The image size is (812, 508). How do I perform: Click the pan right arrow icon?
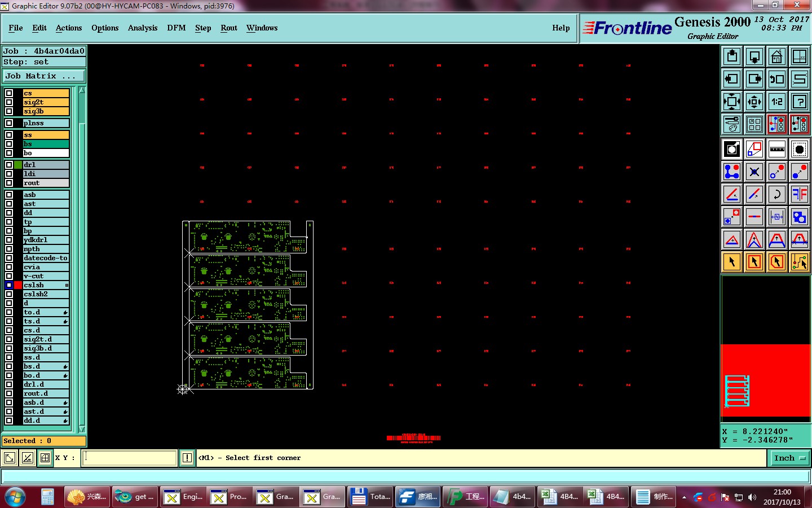[754, 79]
